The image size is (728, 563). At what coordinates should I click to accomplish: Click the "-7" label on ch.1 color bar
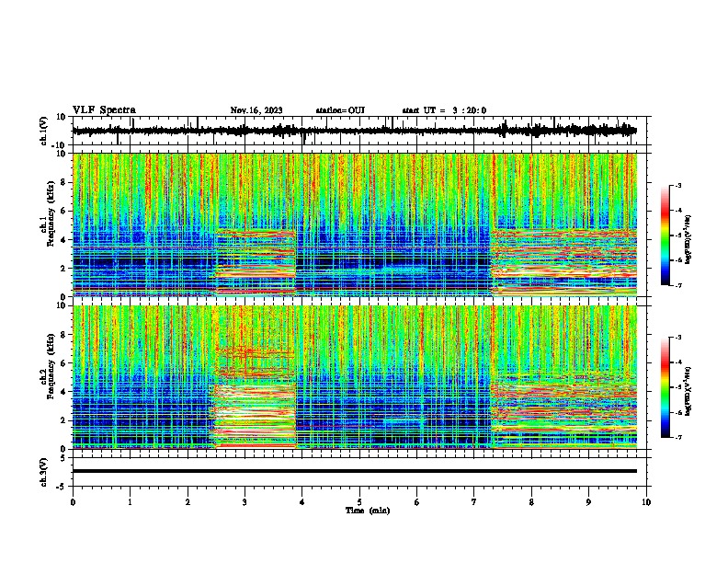(677, 285)
